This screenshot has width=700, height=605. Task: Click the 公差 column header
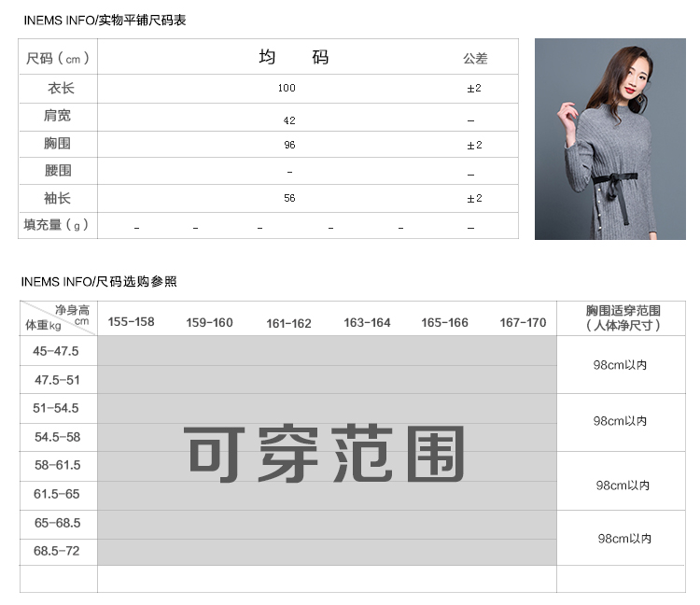[475, 58]
